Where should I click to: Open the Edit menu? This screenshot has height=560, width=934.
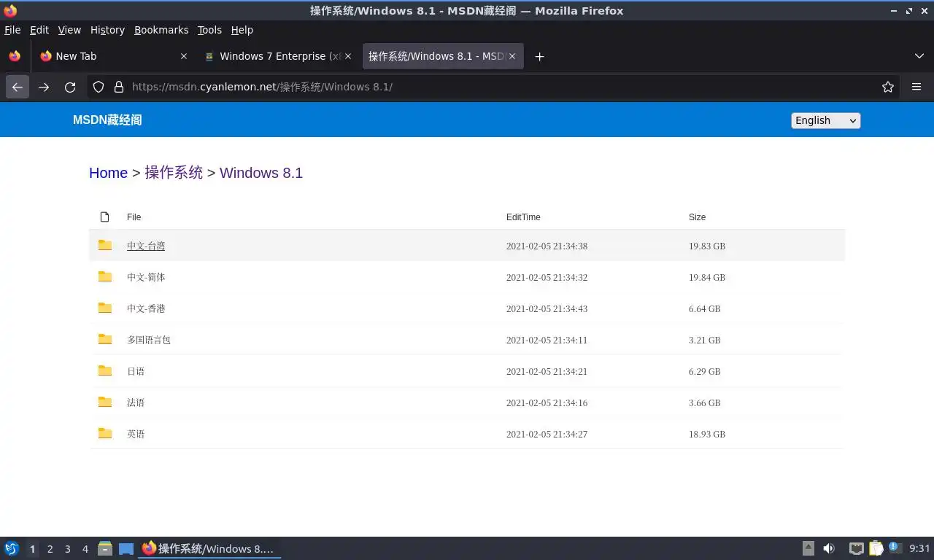coord(39,30)
